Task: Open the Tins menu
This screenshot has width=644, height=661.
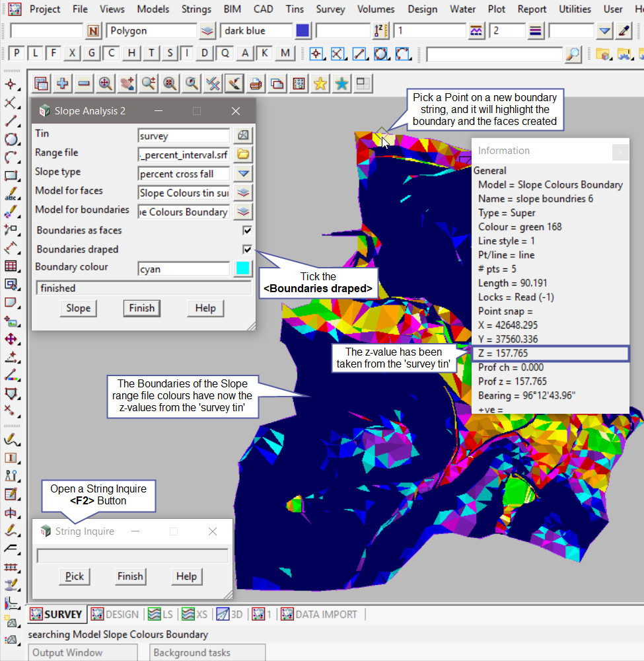Action: point(295,9)
